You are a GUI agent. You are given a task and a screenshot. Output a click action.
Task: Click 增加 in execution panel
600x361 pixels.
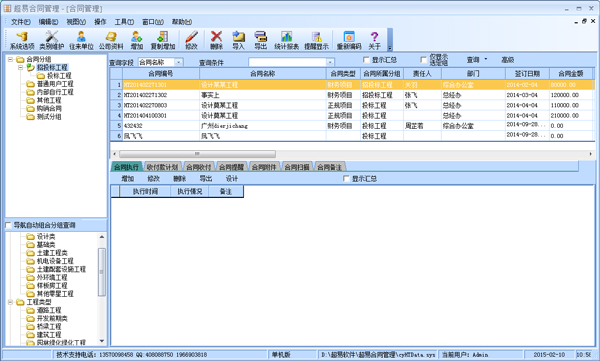tap(127, 179)
